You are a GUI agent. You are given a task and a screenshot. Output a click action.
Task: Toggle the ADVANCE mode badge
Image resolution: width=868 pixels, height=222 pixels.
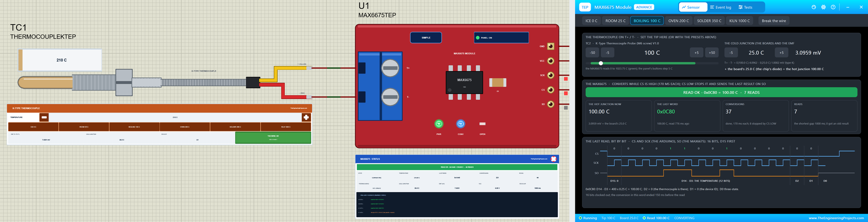[644, 7]
